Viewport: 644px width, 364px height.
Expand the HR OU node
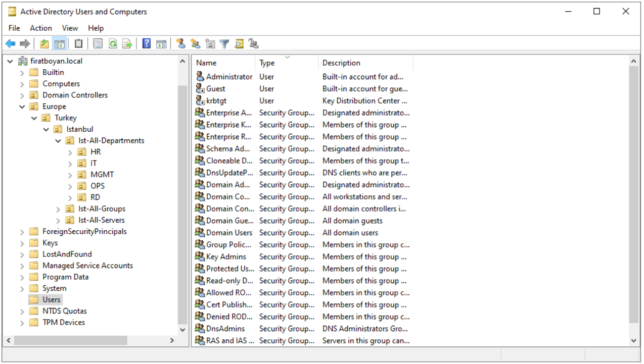pyautogui.click(x=70, y=152)
